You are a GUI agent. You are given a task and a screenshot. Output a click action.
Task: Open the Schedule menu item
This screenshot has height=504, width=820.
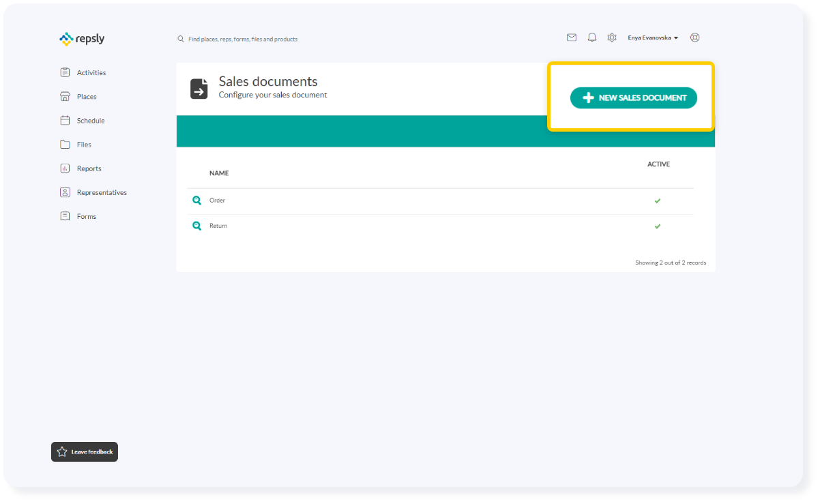91,121
